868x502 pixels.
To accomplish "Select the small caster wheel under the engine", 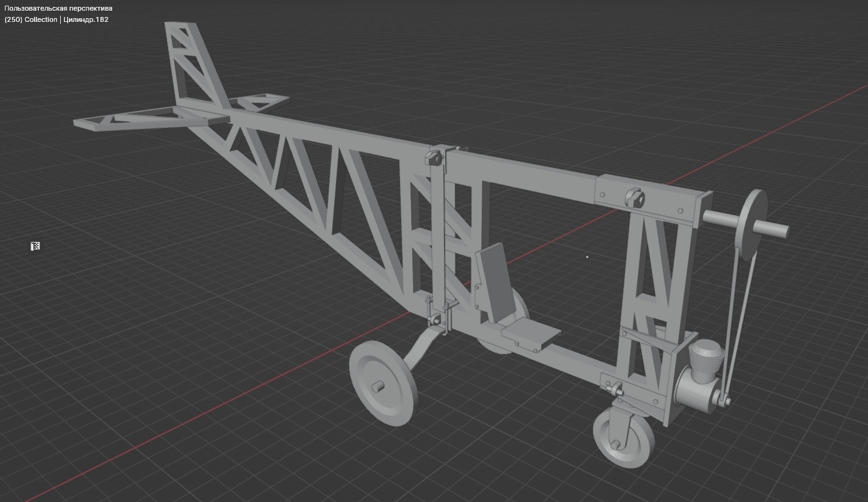I will 623,439.
